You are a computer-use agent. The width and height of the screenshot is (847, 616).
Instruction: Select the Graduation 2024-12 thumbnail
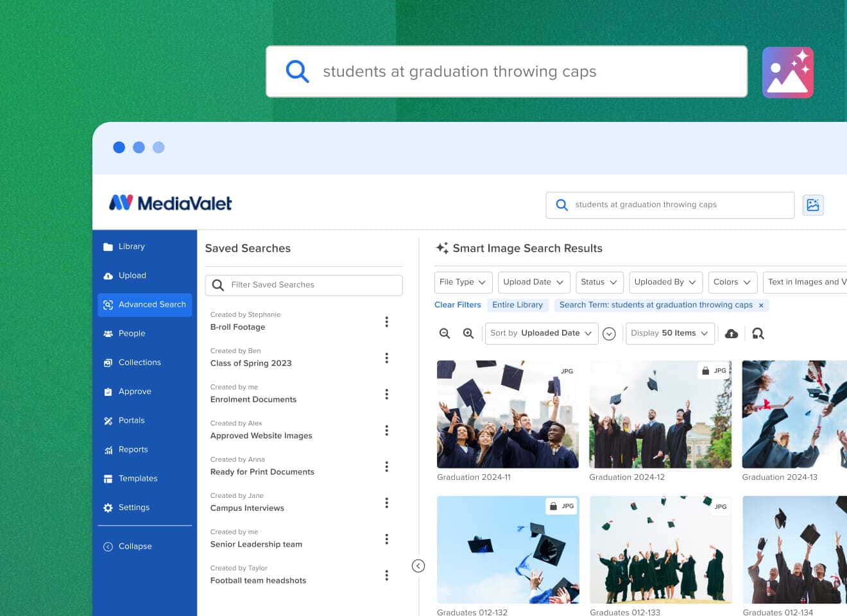coord(660,414)
